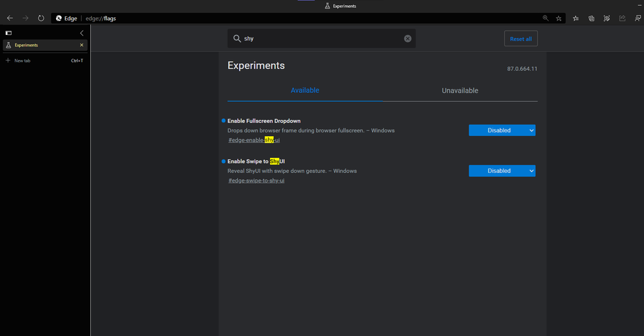Click the search magnifier in flags search
The width and height of the screenshot is (644, 336).
point(237,39)
